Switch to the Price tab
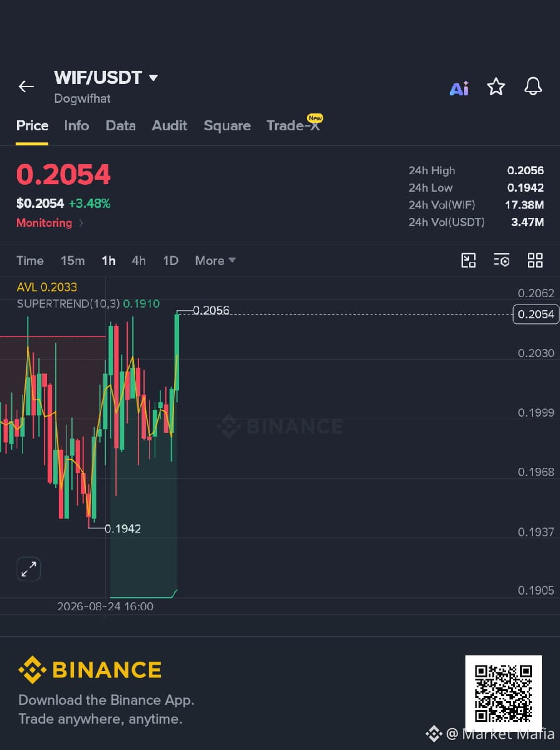 pyautogui.click(x=32, y=126)
